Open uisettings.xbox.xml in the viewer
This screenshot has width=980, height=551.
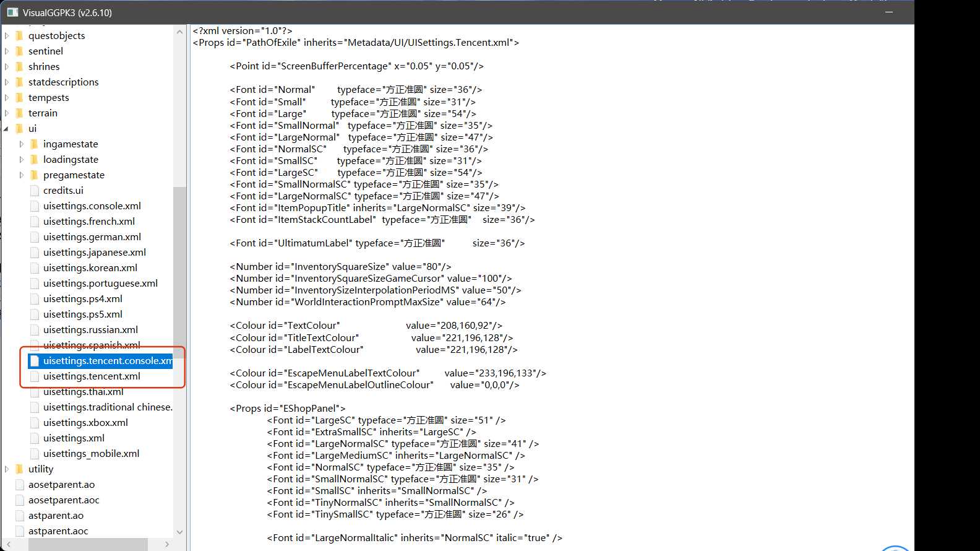pos(85,423)
